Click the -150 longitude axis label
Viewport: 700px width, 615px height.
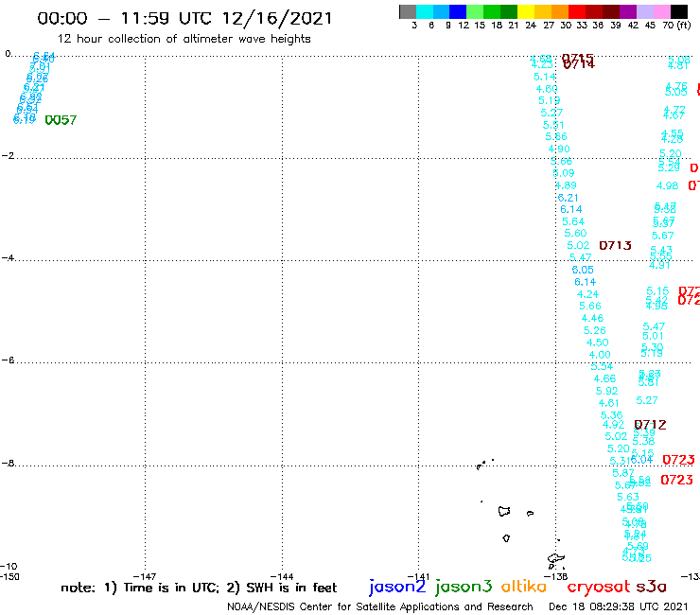pyautogui.click(x=9, y=576)
